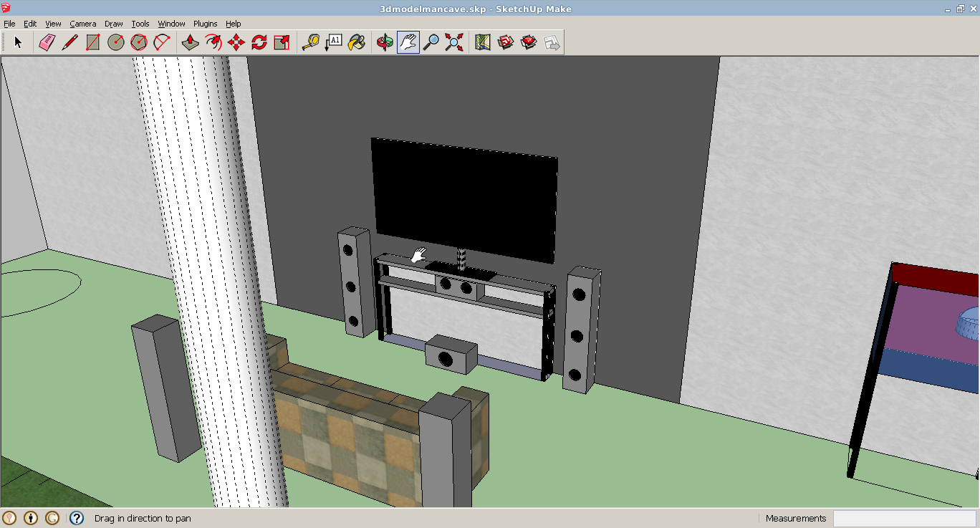Select the Paint Bucket tool

click(356, 42)
